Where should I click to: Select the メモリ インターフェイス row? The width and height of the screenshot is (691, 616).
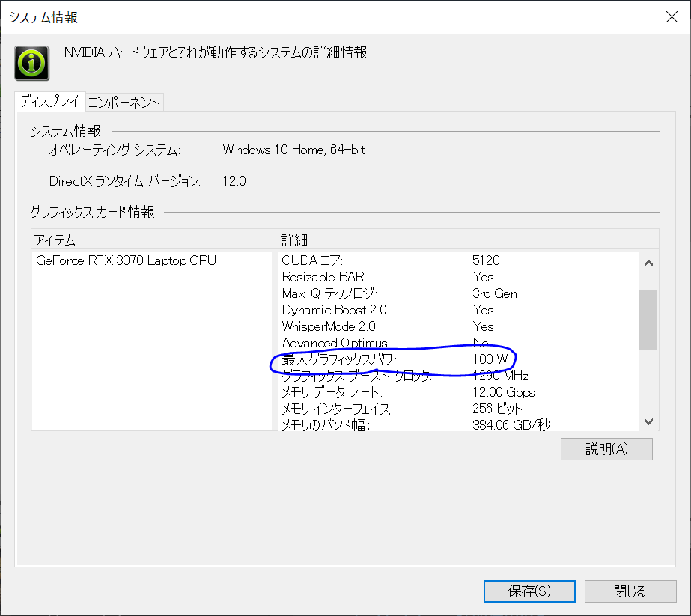[458, 409]
